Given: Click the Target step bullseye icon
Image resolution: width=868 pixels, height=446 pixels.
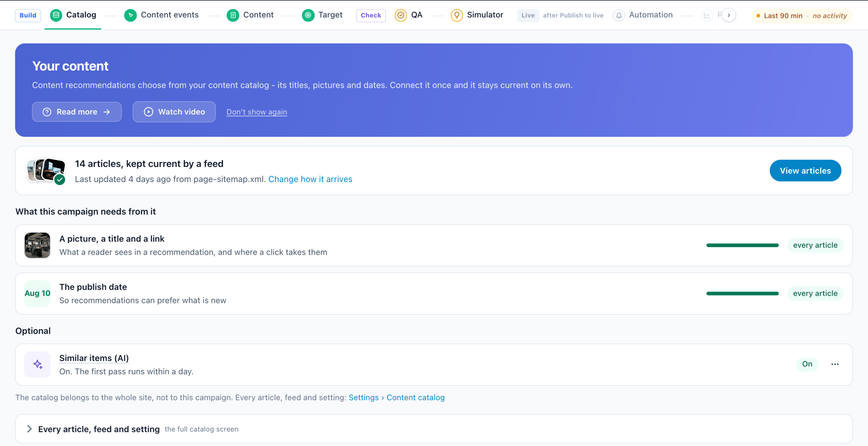Looking at the screenshot, I should (308, 15).
